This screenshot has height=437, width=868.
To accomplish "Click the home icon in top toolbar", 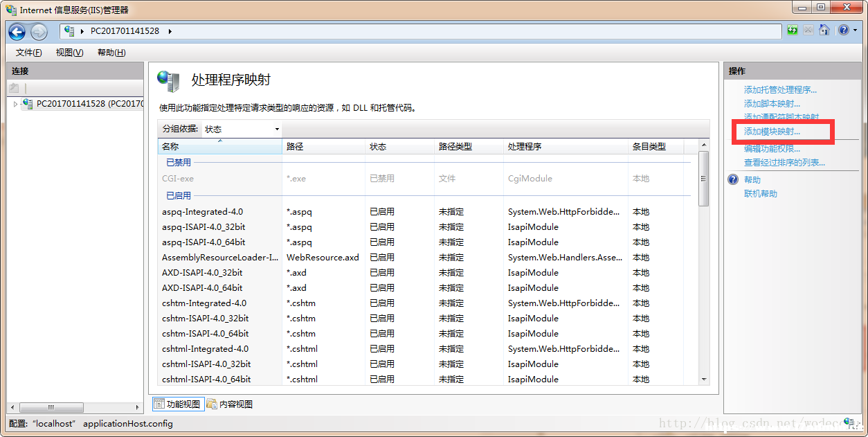I will [824, 30].
